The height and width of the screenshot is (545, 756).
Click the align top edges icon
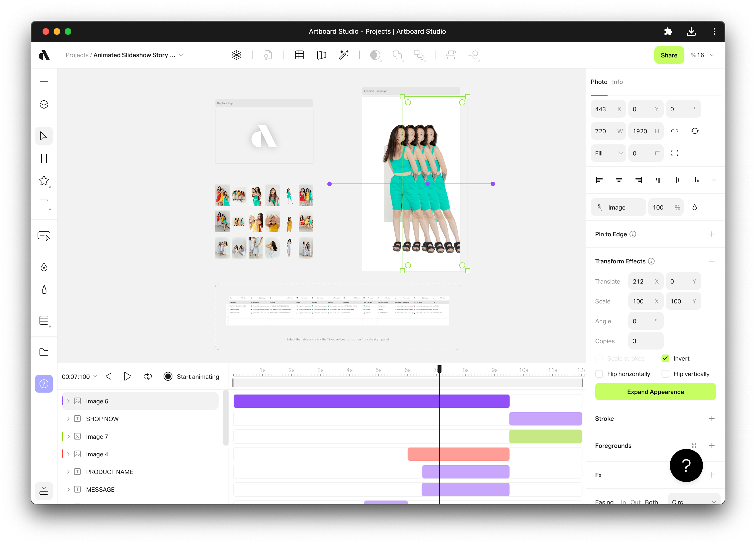click(658, 180)
